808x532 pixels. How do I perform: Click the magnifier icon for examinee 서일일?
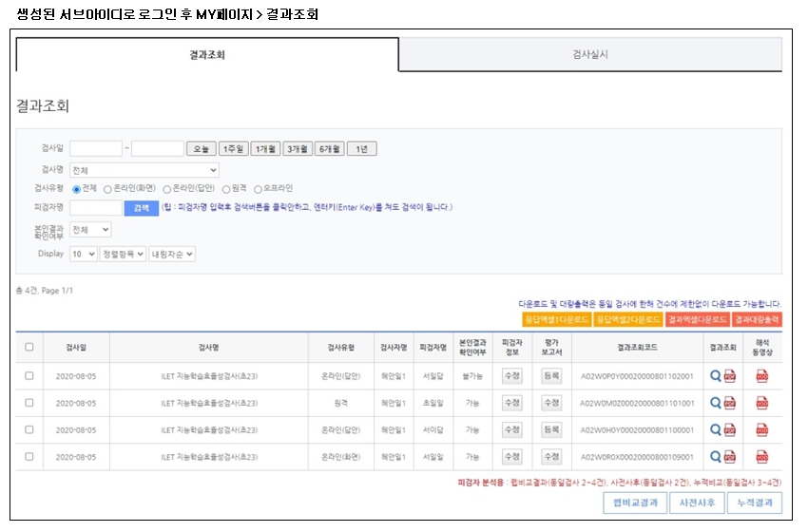point(716,457)
